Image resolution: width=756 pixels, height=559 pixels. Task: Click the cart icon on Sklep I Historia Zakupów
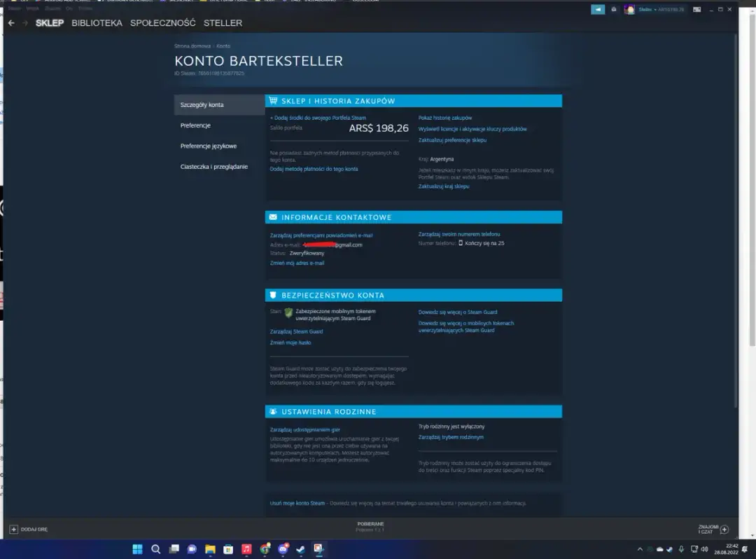275,100
